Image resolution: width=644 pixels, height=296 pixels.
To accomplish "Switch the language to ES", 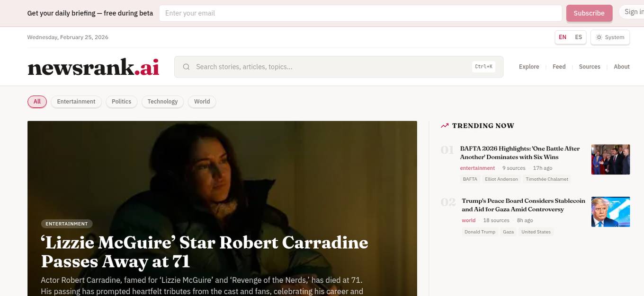I will (578, 37).
